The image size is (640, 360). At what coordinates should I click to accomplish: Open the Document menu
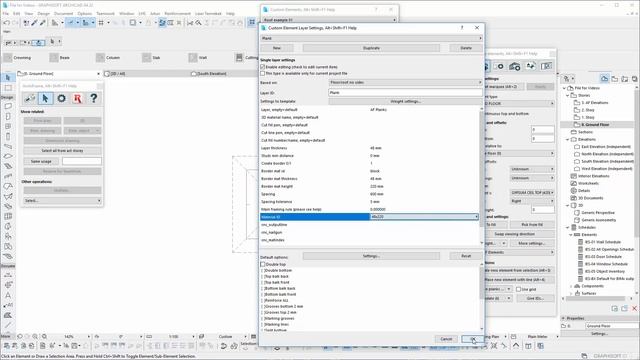[x=63, y=13]
